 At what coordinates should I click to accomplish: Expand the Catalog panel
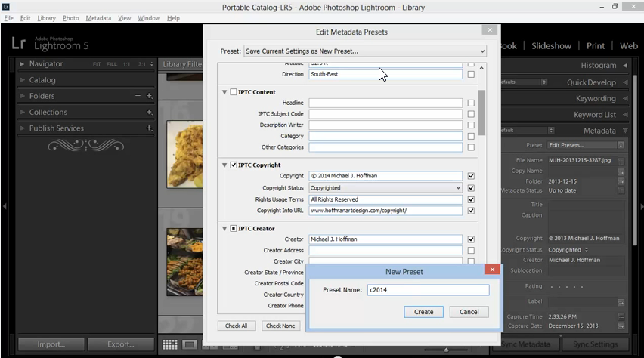coord(22,80)
